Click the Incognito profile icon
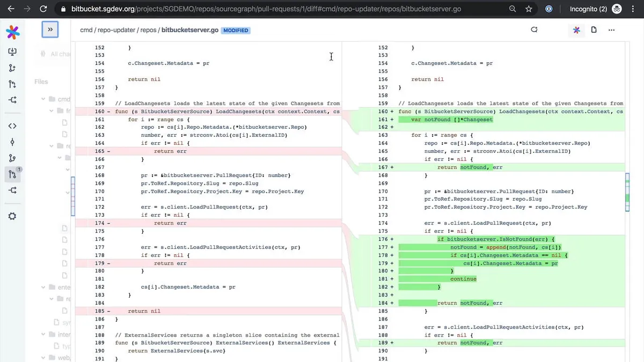The height and width of the screenshot is (362, 644). pos(617,9)
